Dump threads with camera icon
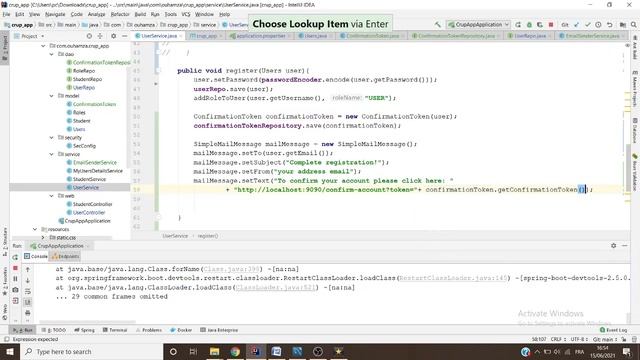640x360 pixels. coord(15,290)
